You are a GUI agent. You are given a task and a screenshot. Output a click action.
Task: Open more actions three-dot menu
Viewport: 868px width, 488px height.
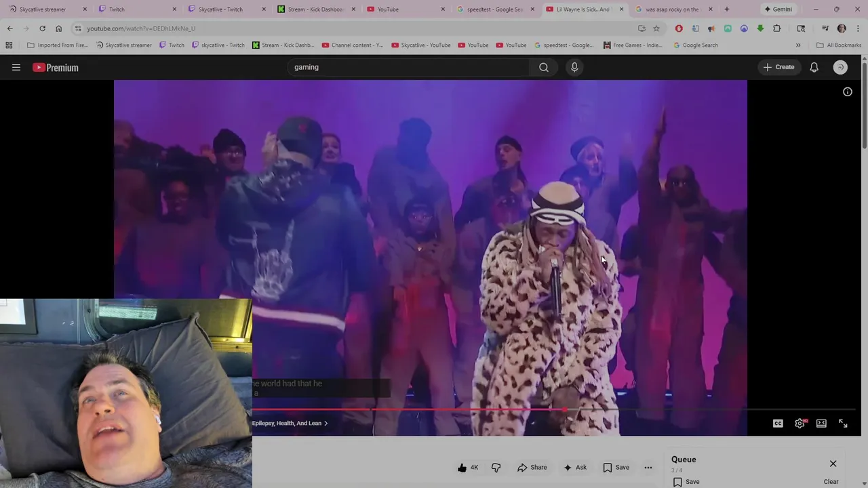click(x=648, y=467)
